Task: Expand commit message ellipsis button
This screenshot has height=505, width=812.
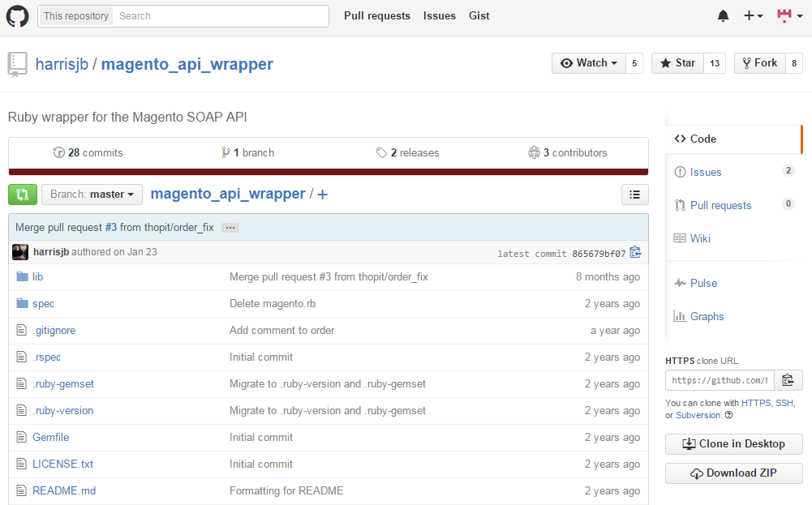Action: click(x=230, y=228)
